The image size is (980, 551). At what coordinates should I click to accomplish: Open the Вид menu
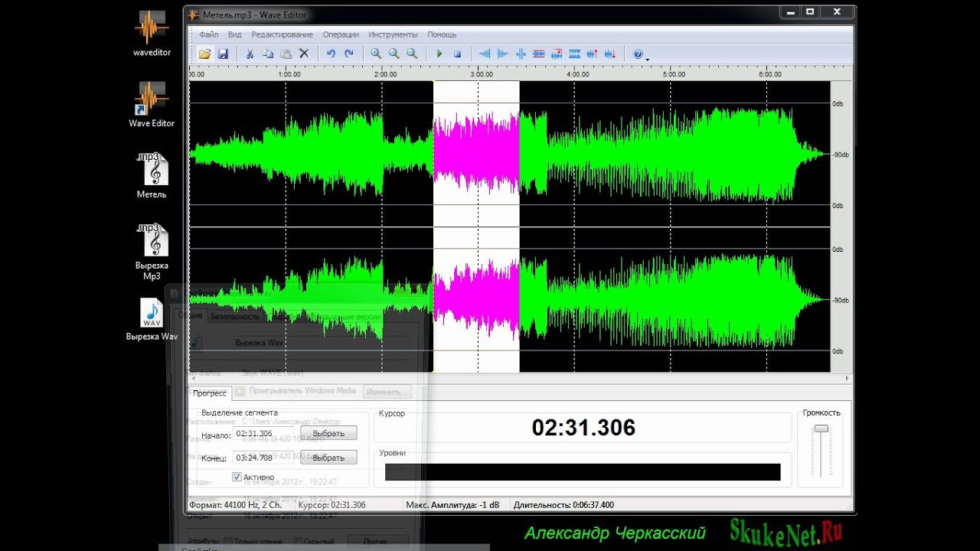pos(234,34)
